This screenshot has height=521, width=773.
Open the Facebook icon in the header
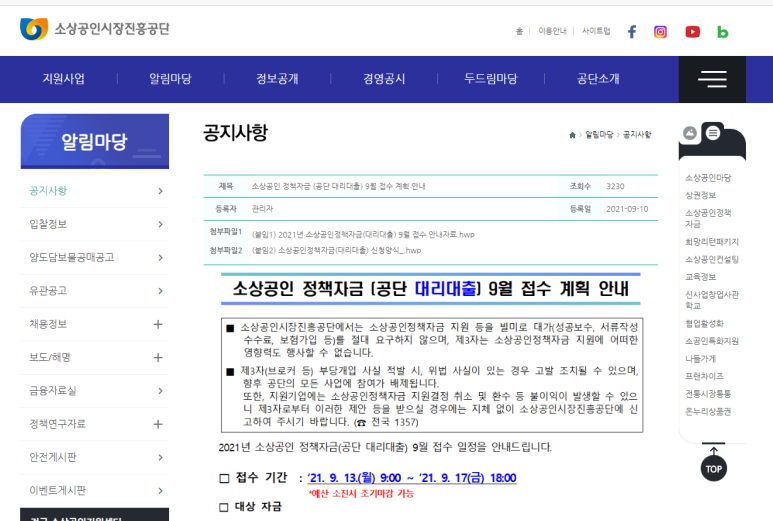pyautogui.click(x=632, y=32)
